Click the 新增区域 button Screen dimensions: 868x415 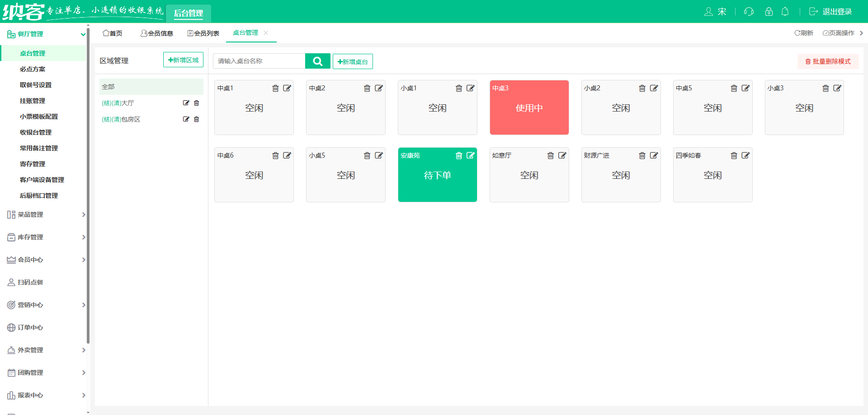tap(183, 60)
